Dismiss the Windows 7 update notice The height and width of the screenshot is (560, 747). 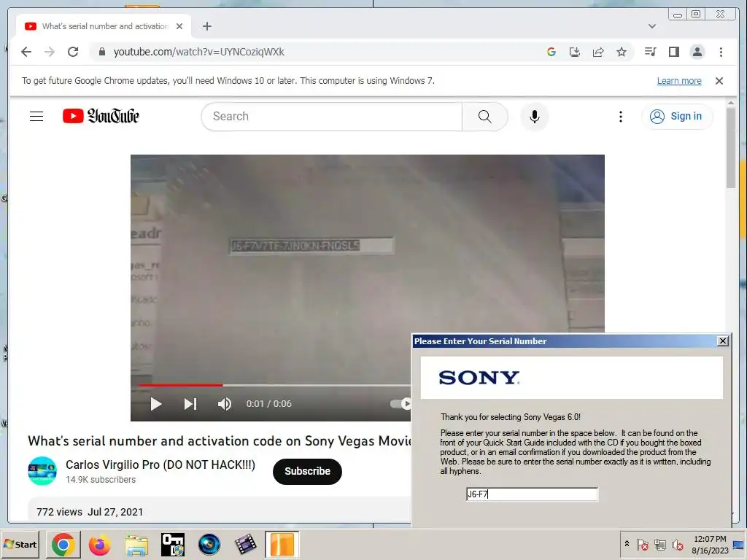coord(719,81)
